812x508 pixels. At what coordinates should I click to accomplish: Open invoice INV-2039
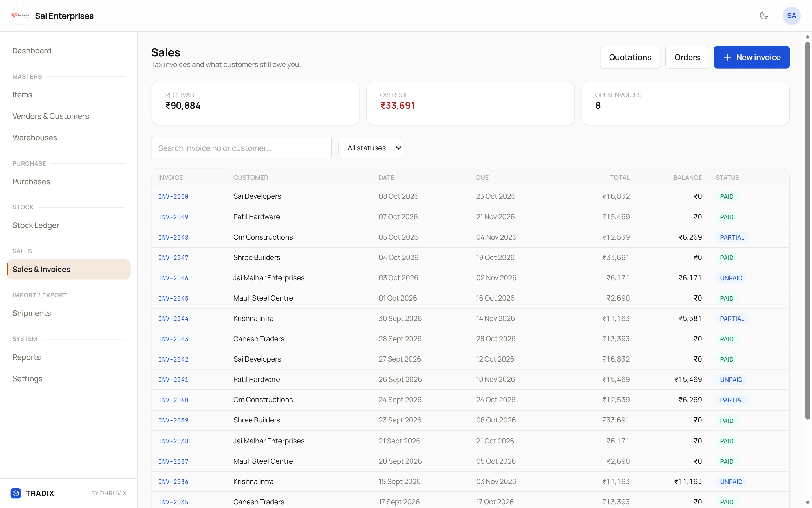(x=173, y=420)
